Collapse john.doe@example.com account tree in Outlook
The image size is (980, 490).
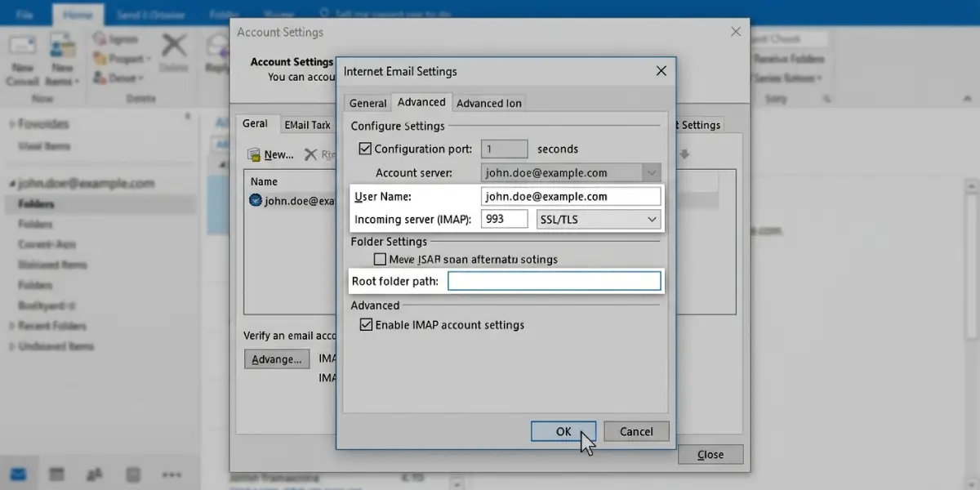[11, 184]
